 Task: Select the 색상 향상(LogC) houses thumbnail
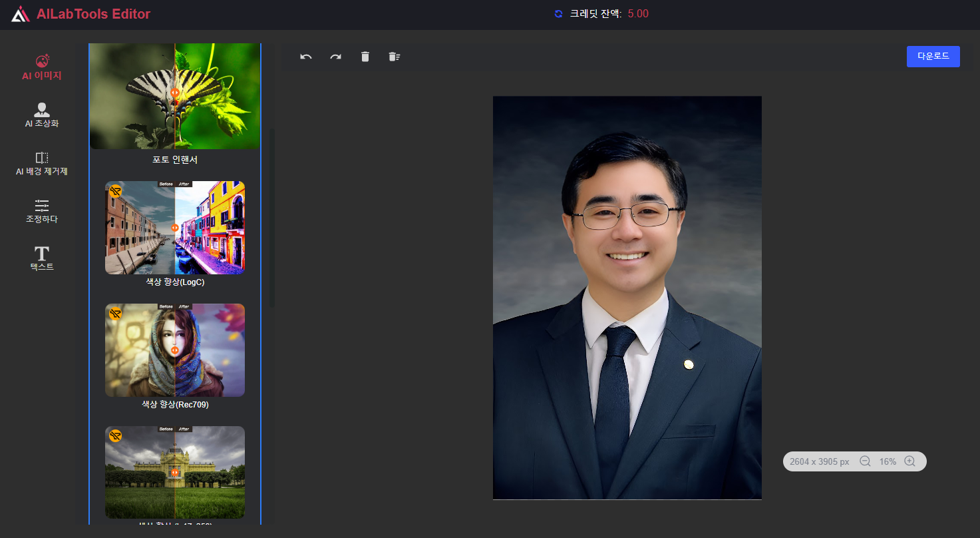click(x=175, y=228)
